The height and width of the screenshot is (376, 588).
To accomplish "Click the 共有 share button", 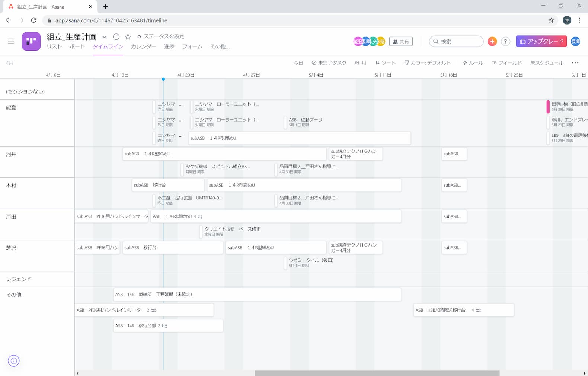I will pyautogui.click(x=401, y=41).
